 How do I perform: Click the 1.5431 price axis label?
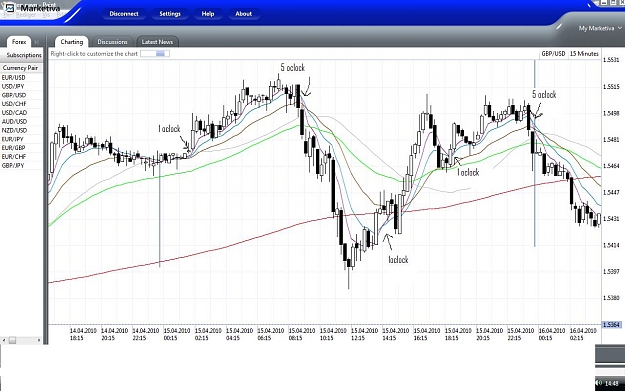611,219
